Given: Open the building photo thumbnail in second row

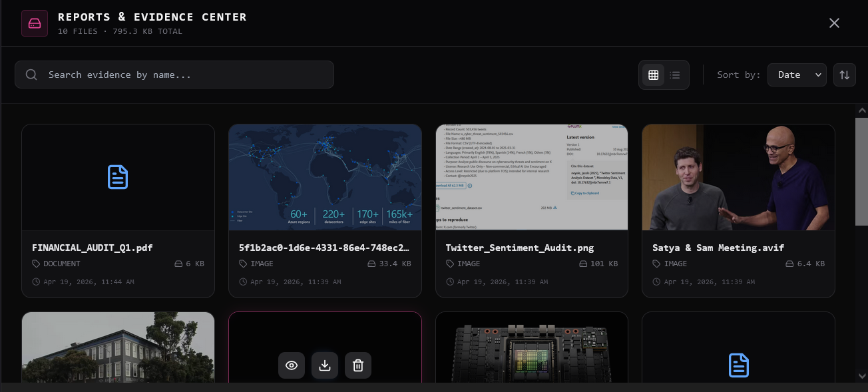Looking at the screenshot, I should pyautogui.click(x=118, y=347).
